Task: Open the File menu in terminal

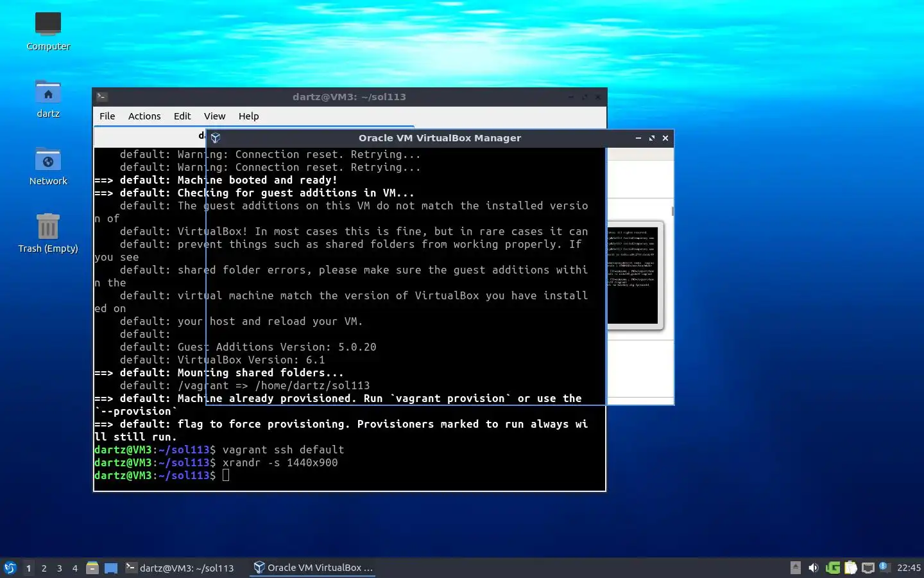Action: (107, 116)
